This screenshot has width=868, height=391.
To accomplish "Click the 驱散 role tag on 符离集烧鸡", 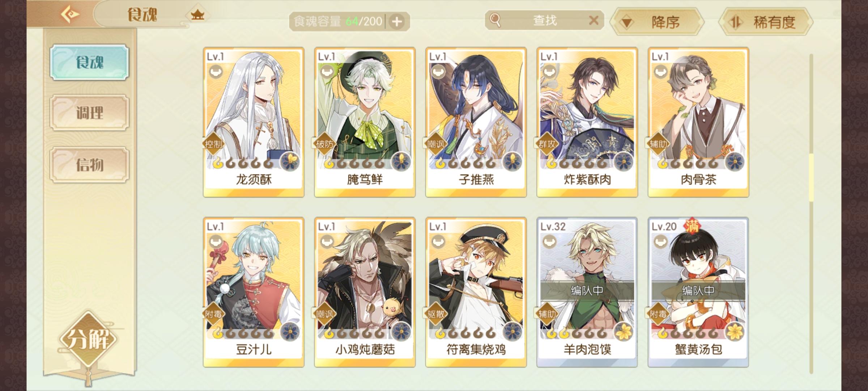I will [x=436, y=314].
